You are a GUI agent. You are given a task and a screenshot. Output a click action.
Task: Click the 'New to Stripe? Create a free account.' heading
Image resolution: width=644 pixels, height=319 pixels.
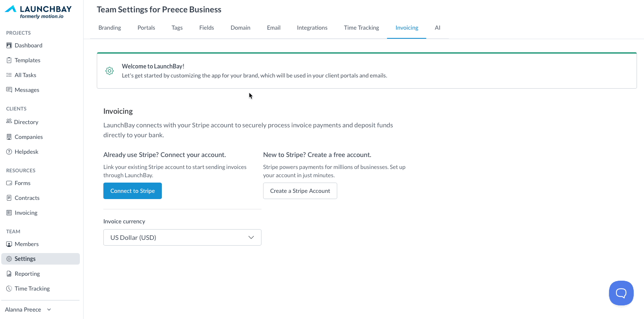pos(317,155)
